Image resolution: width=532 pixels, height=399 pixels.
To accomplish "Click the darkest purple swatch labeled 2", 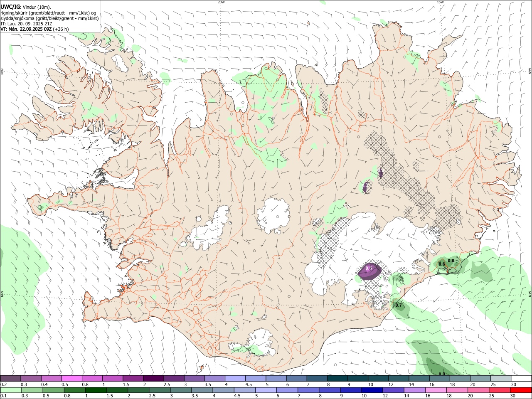I will [153, 379].
